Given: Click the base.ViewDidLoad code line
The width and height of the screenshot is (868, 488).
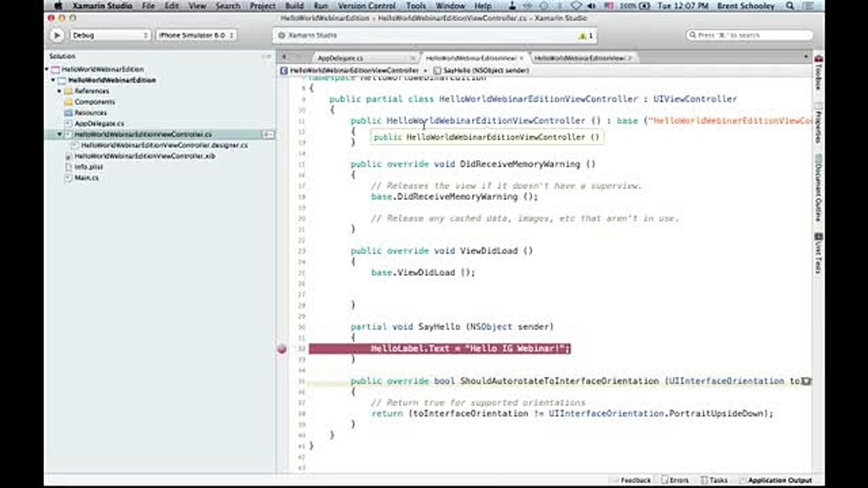Looking at the screenshot, I should [x=423, y=272].
